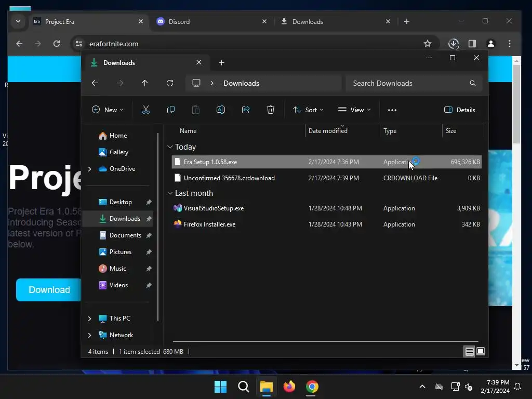This screenshot has height=399, width=532.
Task: Switch to Project Era Chrome tab
Action: [88, 21]
